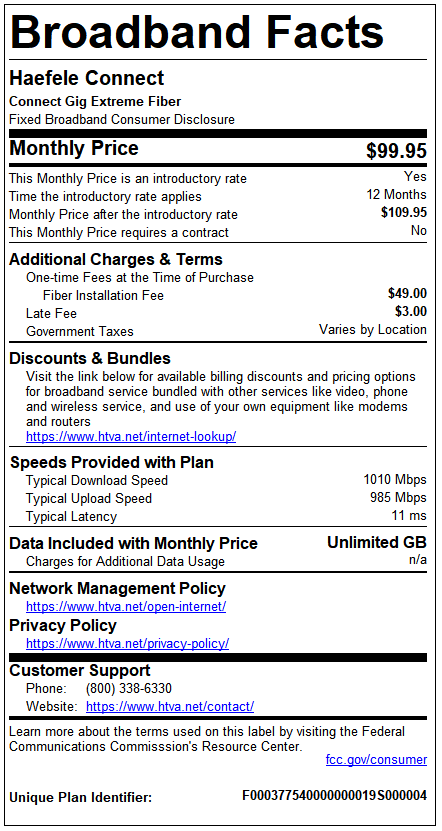Viewport: 442px width, 831px height.
Task: Open the htva.net contact website link
Action: (170, 706)
